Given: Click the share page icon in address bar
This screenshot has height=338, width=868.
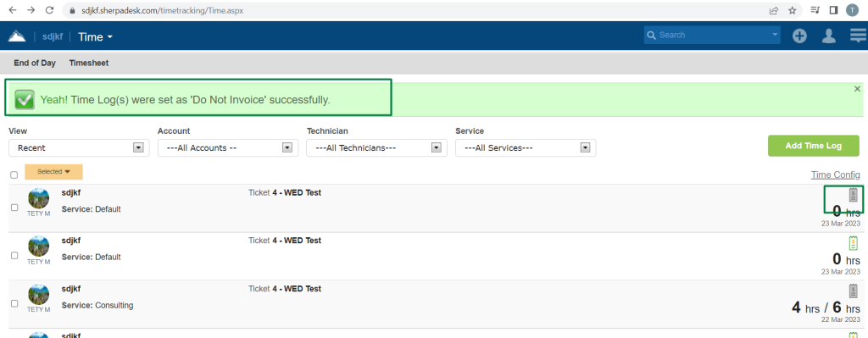Looking at the screenshot, I should coord(774,10).
